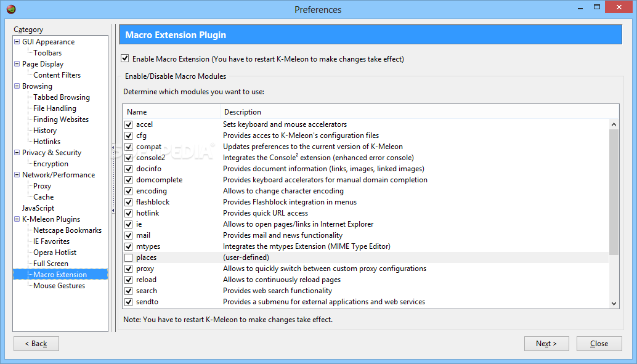Go to previous page with < Back button

coord(36,344)
